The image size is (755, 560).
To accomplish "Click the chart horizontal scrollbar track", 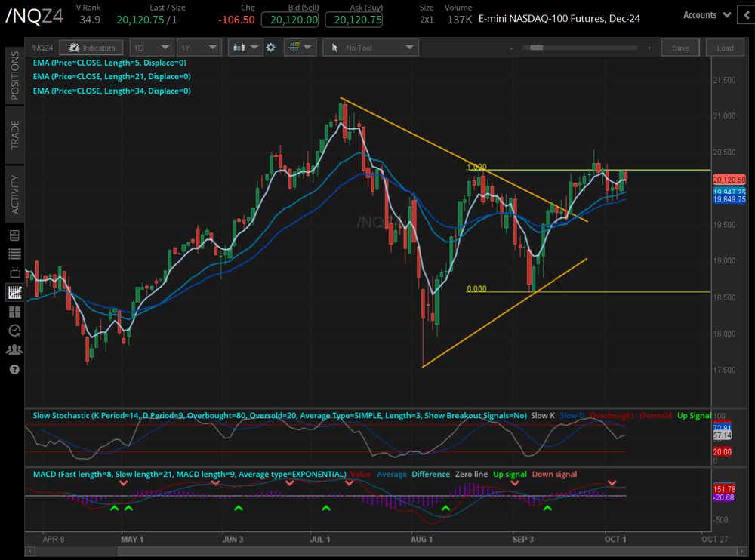I will [385, 551].
